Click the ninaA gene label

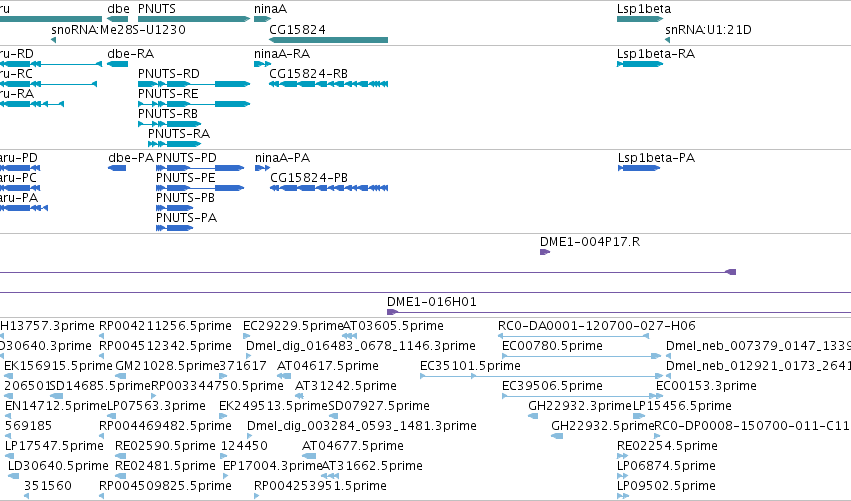click(x=270, y=9)
